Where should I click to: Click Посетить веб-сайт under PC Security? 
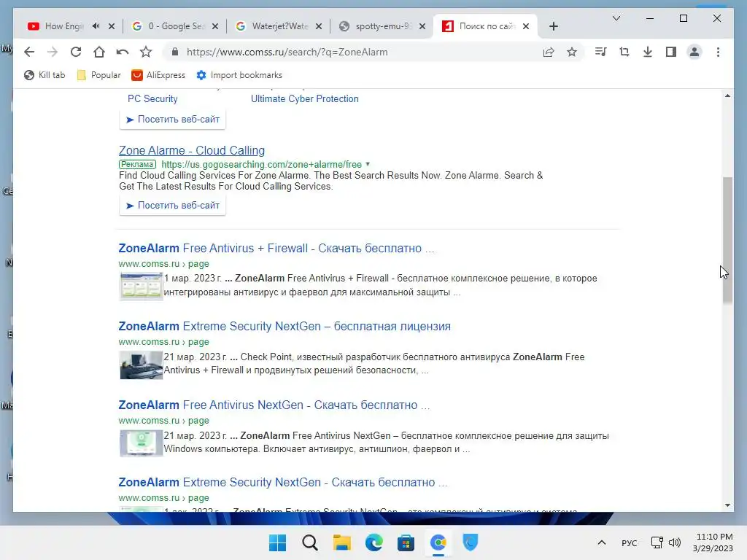click(172, 119)
